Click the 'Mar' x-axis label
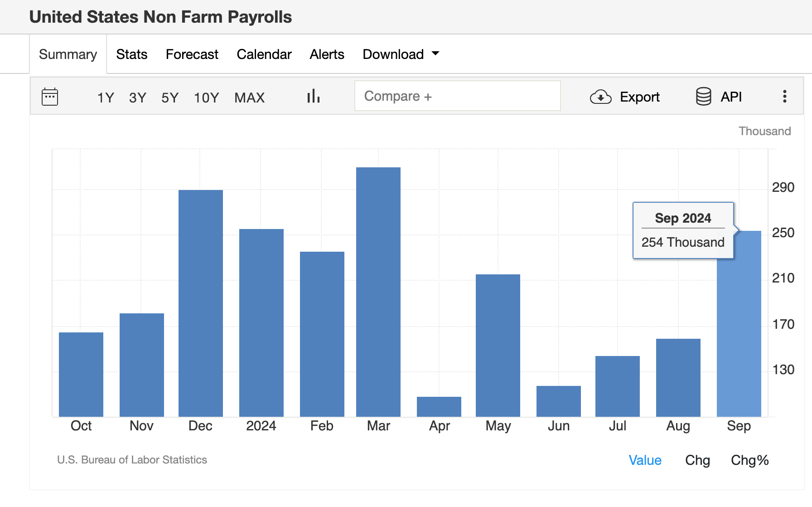 click(x=378, y=426)
